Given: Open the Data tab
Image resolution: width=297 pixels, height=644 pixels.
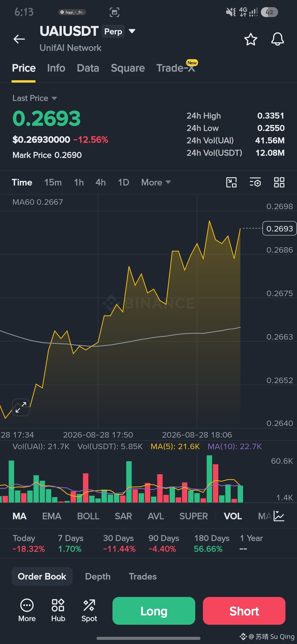Looking at the screenshot, I should [x=88, y=68].
